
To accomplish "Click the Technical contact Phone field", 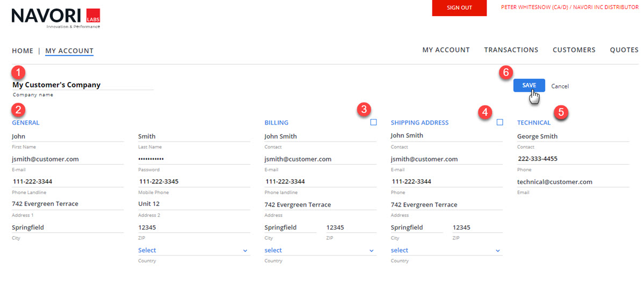I will 573,159.
